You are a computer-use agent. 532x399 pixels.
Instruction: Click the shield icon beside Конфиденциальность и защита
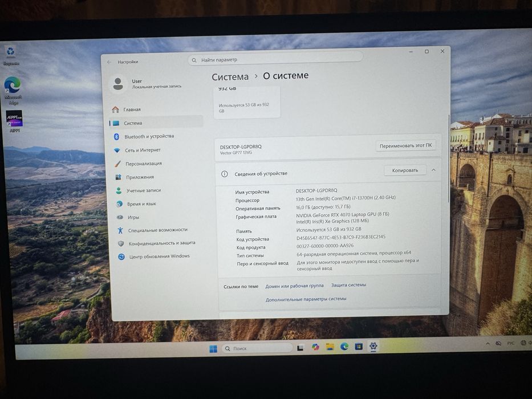pos(121,243)
